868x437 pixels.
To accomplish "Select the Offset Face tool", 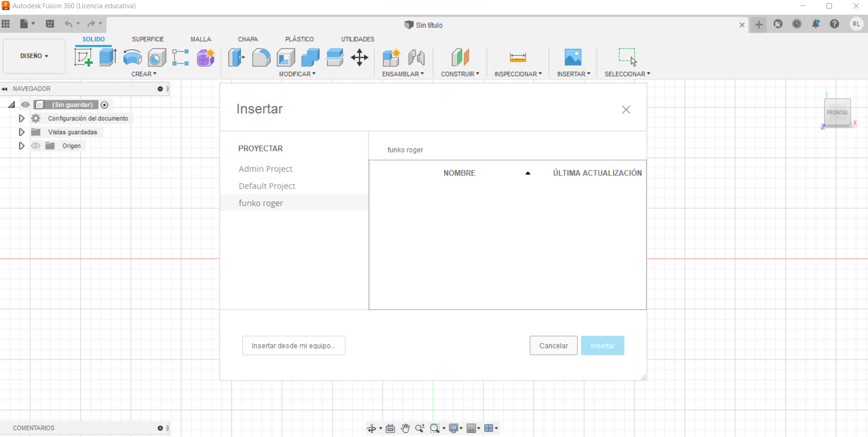I will tap(335, 58).
